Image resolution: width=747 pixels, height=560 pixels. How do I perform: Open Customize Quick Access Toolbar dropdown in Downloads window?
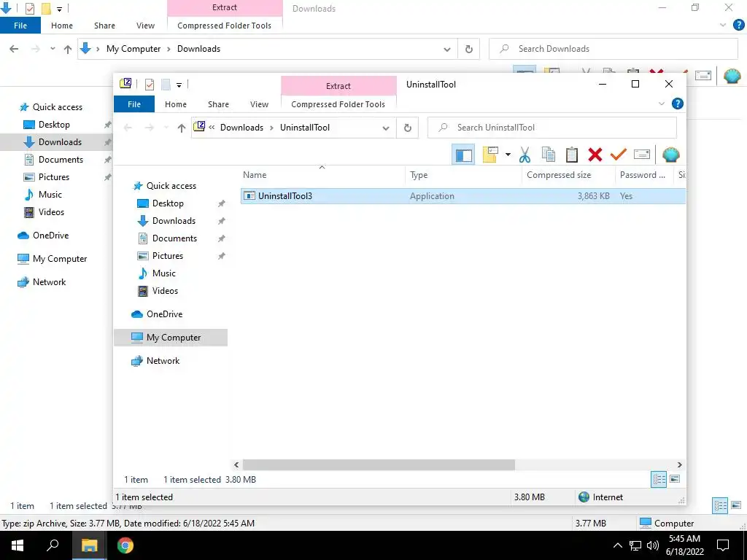[60, 8]
